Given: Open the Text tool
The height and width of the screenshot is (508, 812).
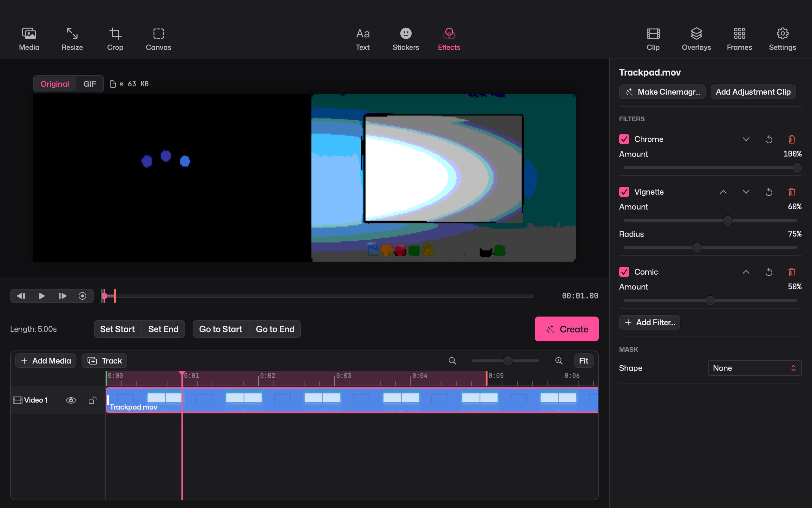Looking at the screenshot, I should click(x=363, y=39).
